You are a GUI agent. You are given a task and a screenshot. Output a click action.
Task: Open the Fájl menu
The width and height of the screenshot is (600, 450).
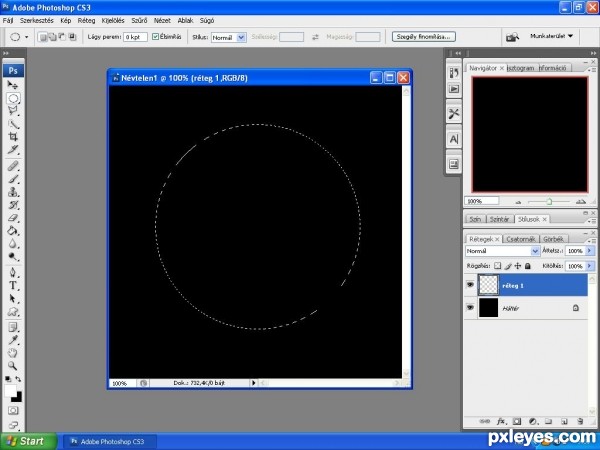coord(8,21)
